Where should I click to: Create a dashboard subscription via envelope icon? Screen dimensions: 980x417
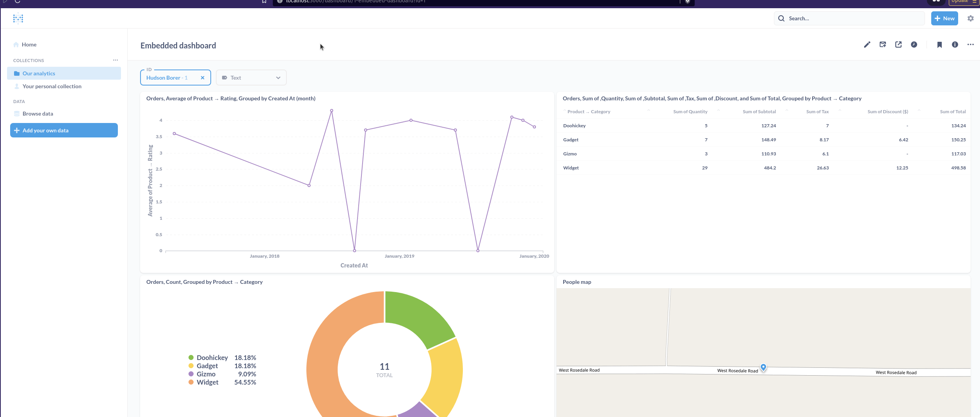pyautogui.click(x=883, y=45)
